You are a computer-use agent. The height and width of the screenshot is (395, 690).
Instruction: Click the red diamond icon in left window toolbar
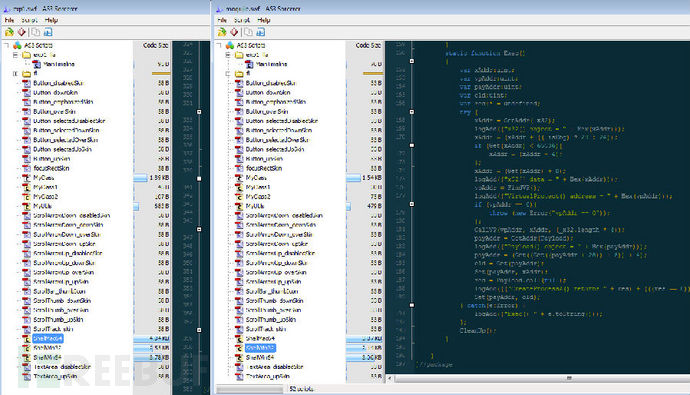point(22,32)
